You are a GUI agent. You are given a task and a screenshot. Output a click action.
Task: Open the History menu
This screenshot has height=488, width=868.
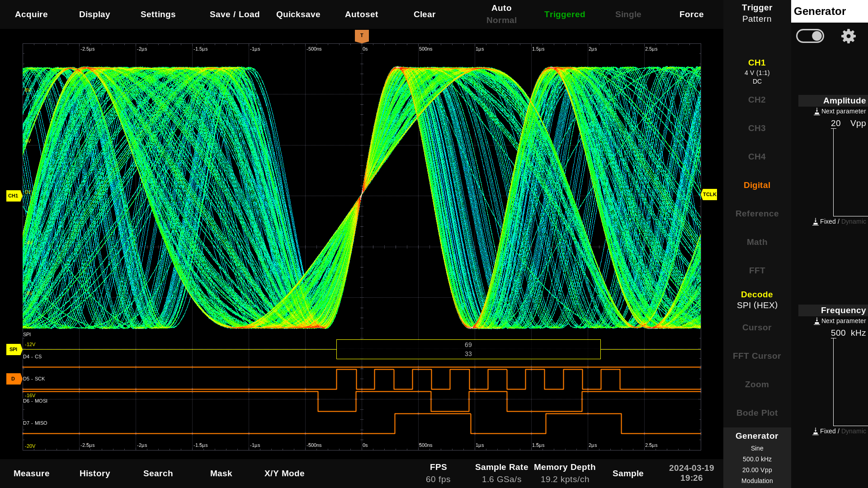tap(94, 474)
